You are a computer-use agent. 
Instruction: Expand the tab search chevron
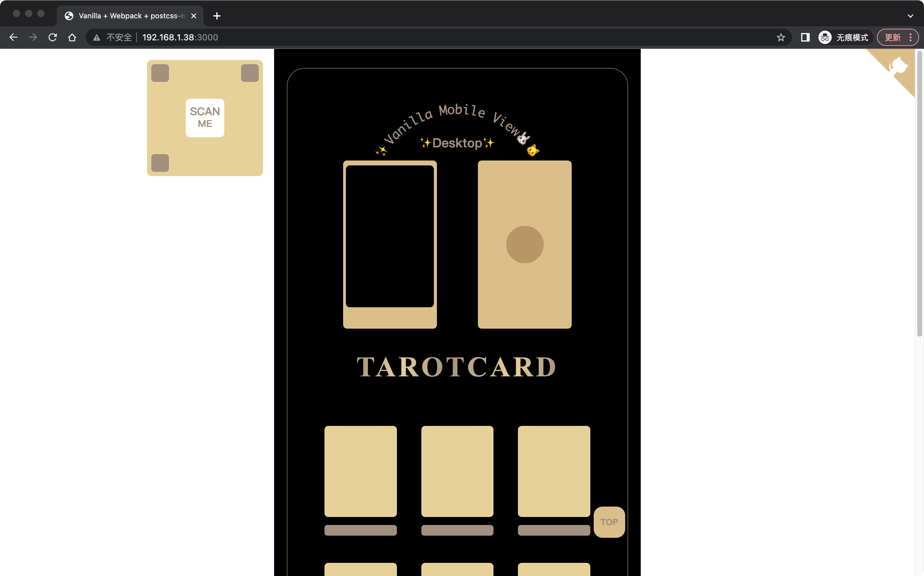[910, 16]
